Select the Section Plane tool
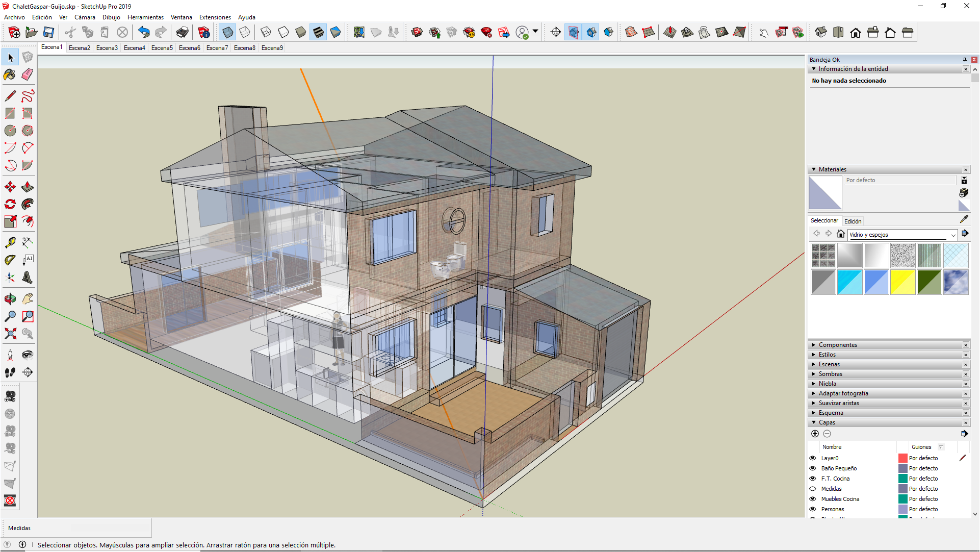 coord(28,372)
